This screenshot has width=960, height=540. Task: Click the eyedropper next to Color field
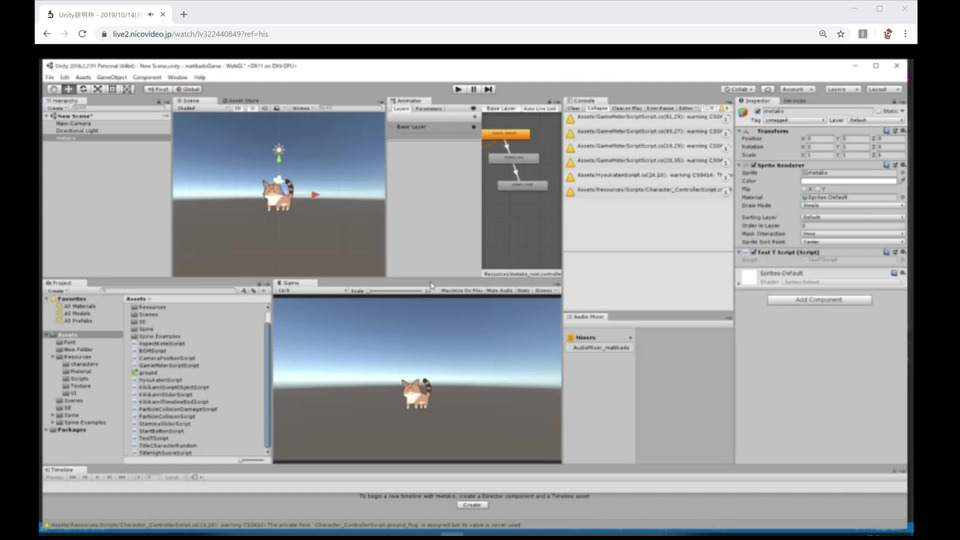tap(902, 181)
